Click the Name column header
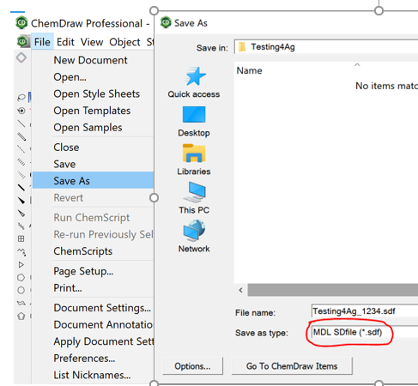418x386 pixels. click(x=249, y=71)
